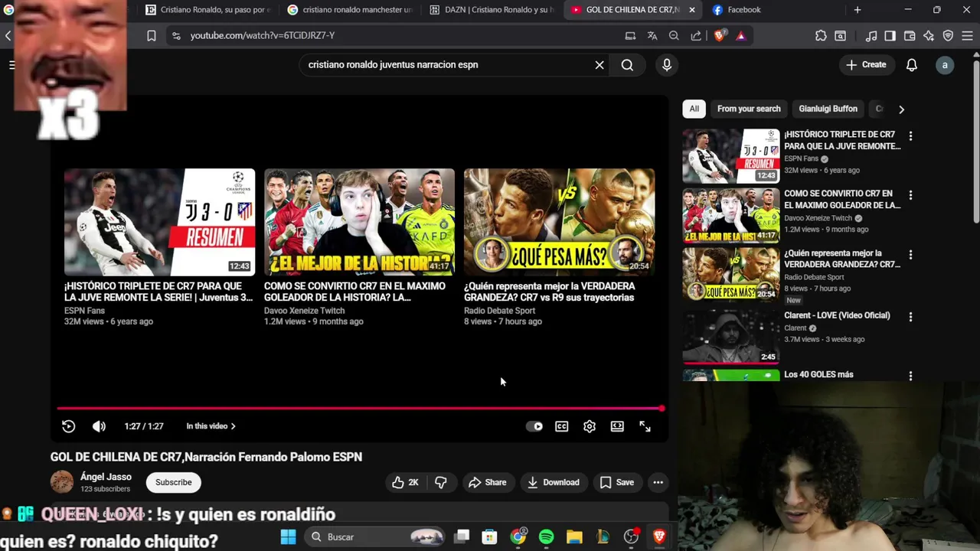The image size is (980, 551).
Task: Open end-screen Juventus 3-0 RESUMEN thumbnail
Action: (159, 222)
